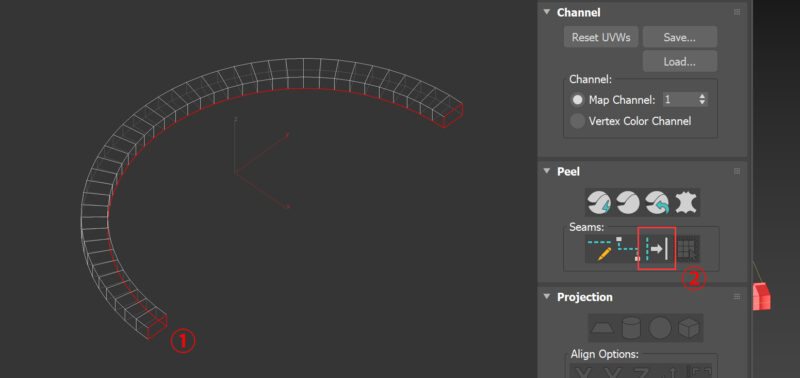Image resolution: width=800 pixels, height=378 pixels.
Task: Click the Reset UVWs button
Action: point(601,37)
